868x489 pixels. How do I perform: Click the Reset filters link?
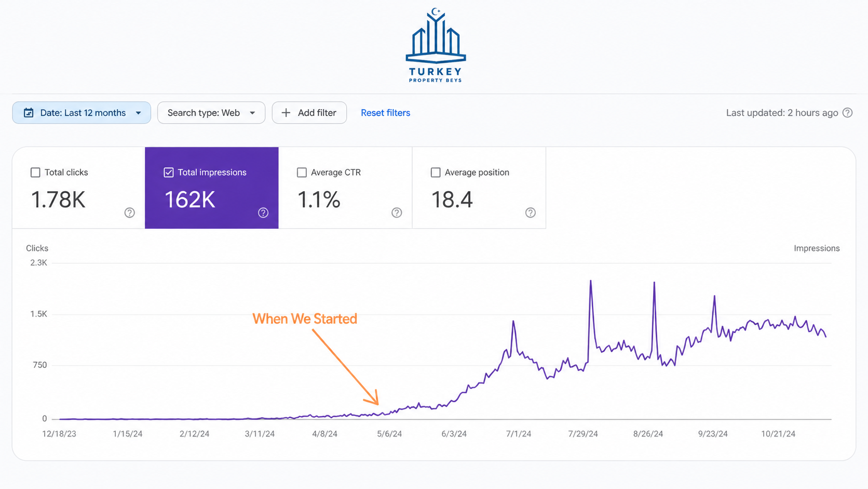point(385,113)
